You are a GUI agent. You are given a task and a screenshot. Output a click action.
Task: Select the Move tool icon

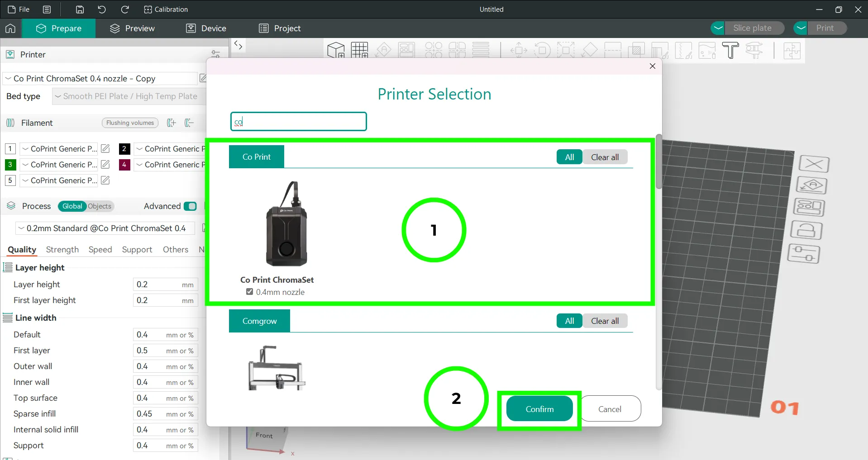[519, 50]
